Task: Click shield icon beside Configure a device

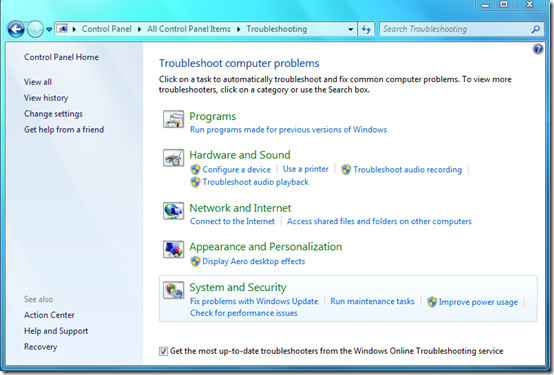Action: [x=195, y=170]
